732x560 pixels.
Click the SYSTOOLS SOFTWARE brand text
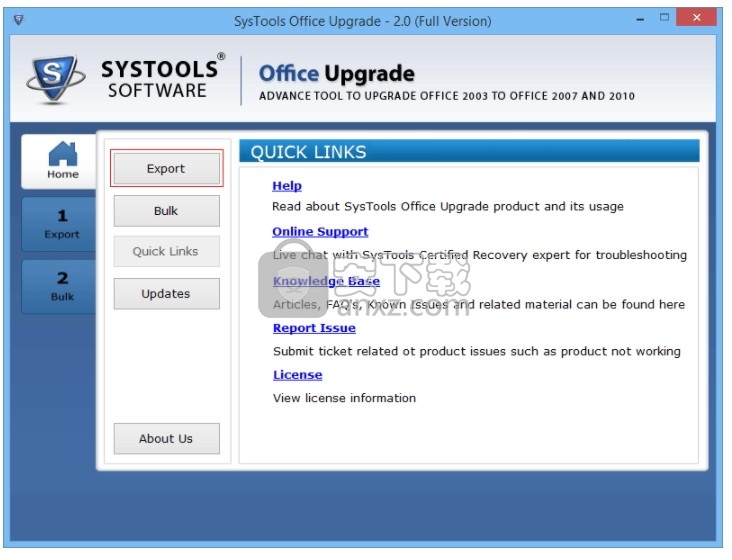click(162, 78)
